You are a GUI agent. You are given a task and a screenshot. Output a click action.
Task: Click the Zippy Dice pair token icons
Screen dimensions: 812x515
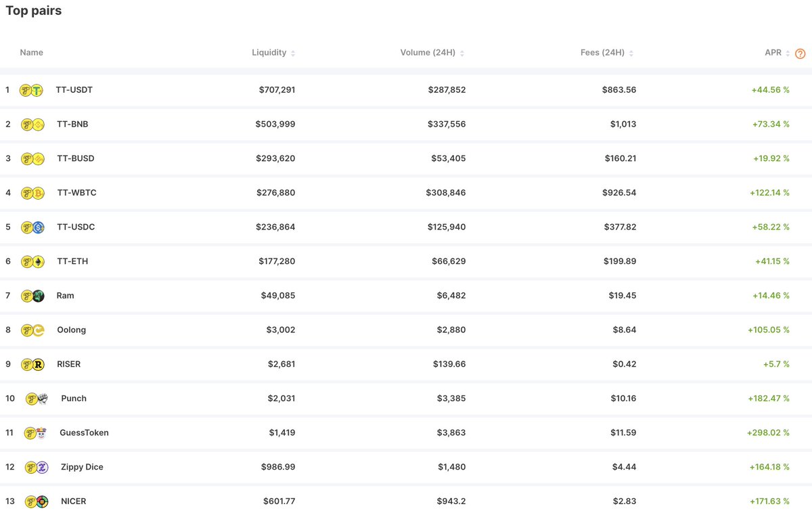(36, 467)
